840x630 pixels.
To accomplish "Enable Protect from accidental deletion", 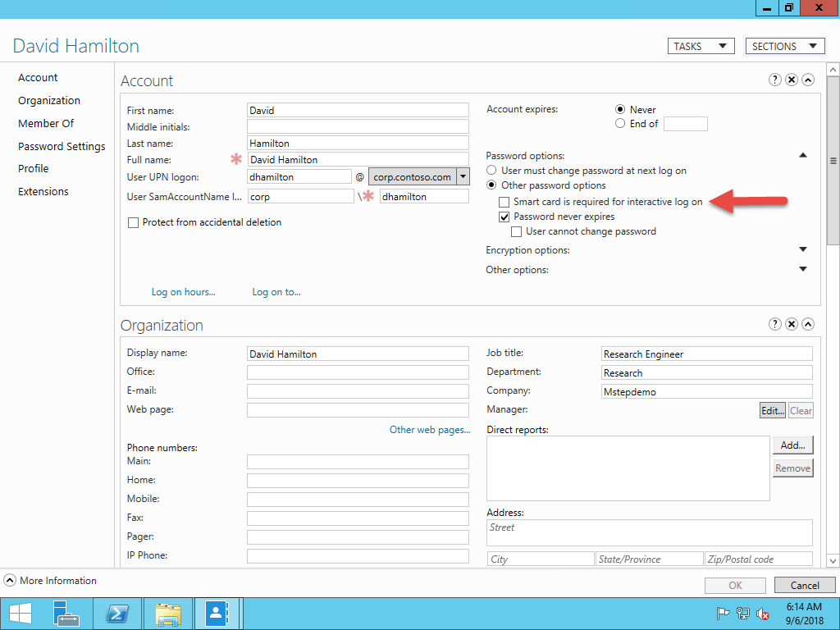I will tap(133, 222).
